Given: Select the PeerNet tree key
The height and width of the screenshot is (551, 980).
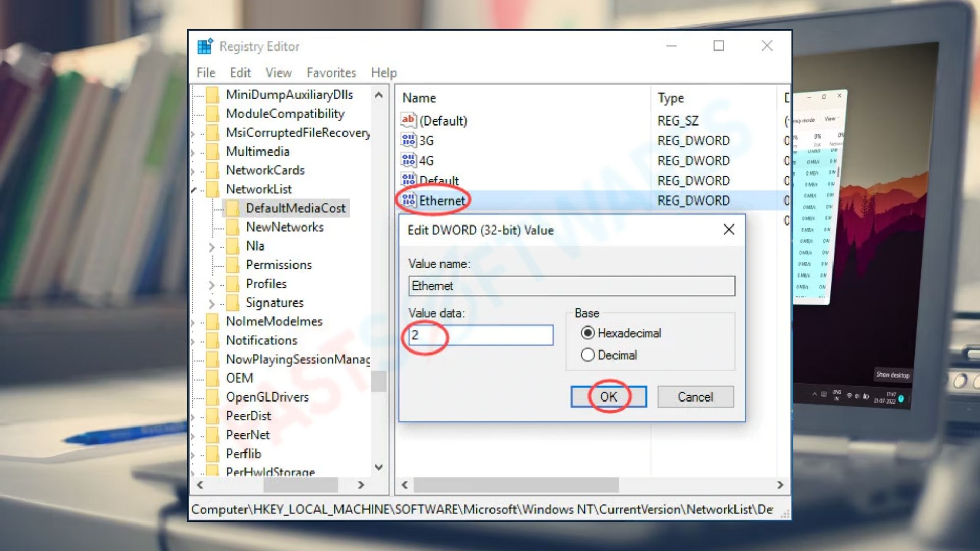Looking at the screenshot, I should 248,435.
